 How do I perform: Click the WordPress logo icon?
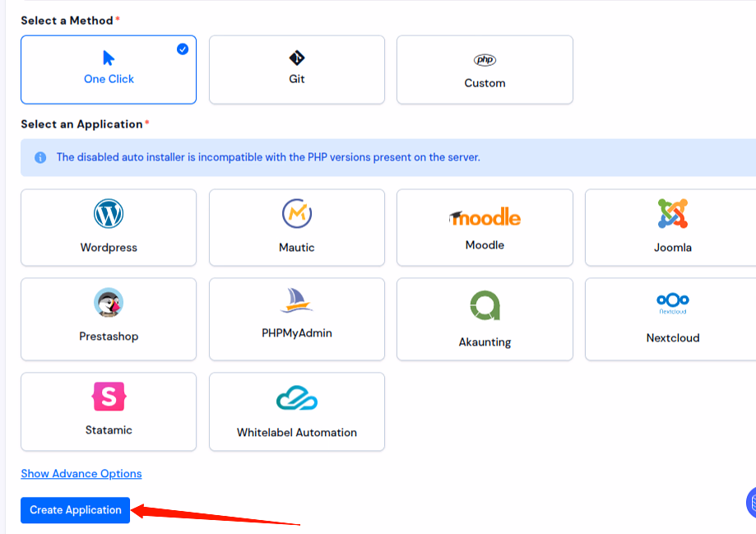(x=109, y=214)
